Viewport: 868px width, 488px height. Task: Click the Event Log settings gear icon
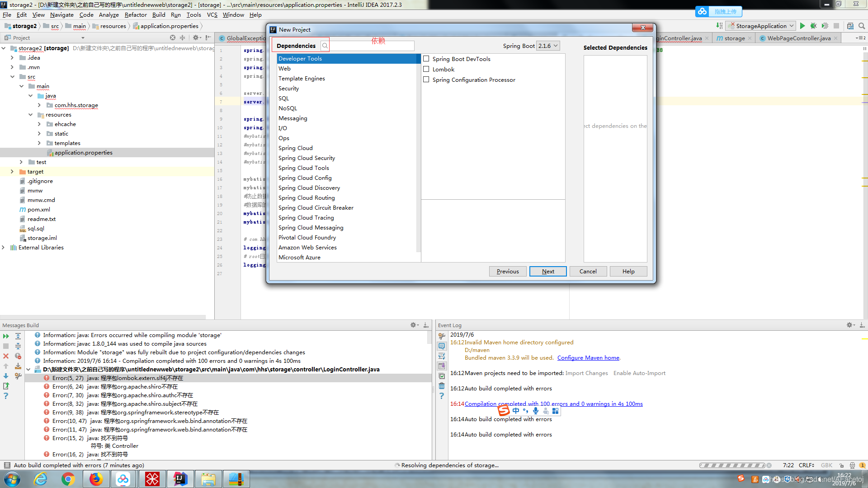click(x=849, y=325)
